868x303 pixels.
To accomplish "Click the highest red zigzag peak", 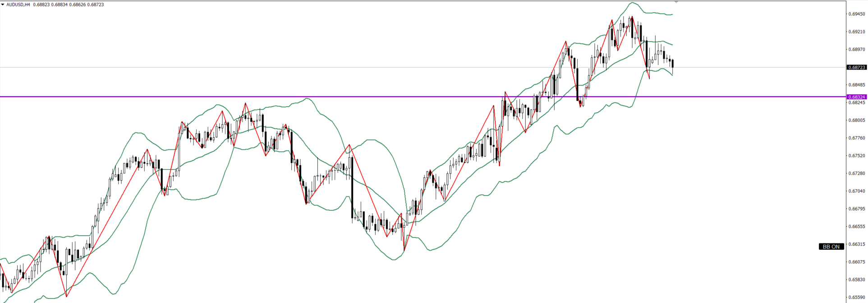I will click(x=632, y=17).
